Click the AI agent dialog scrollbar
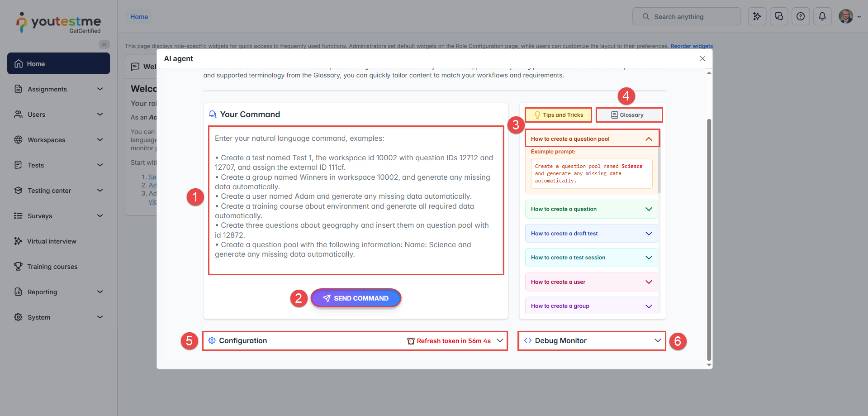This screenshot has width=868, height=416. pos(709,226)
